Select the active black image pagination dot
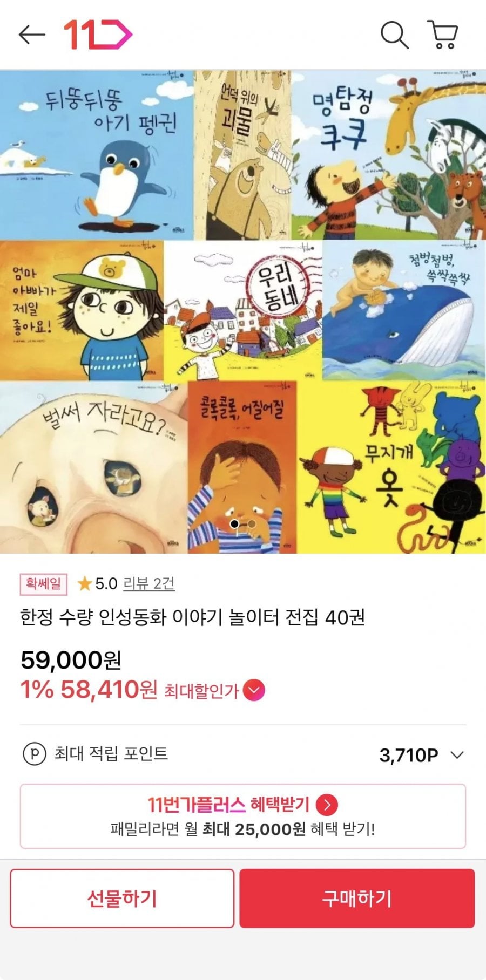 [x=234, y=524]
